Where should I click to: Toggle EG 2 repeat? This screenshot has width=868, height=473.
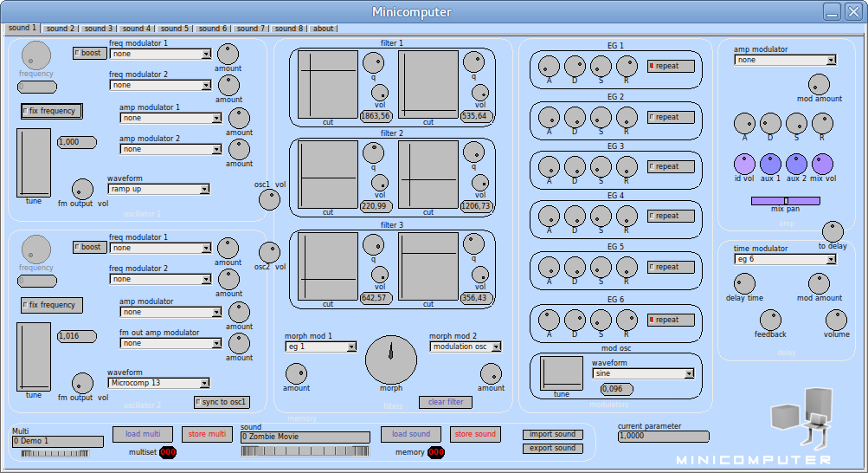point(671,118)
